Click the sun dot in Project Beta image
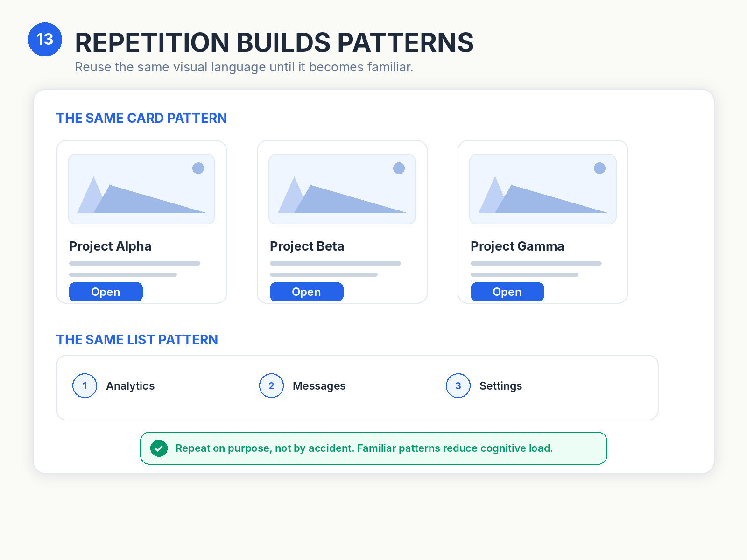Screen dimensions: 747x560 pyautogui.click(x=399, y=168)
